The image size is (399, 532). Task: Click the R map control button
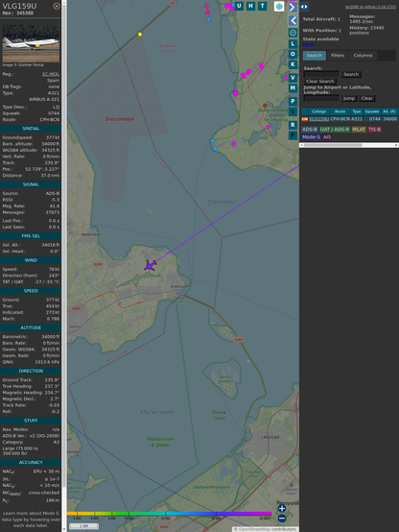coord(293,125)
